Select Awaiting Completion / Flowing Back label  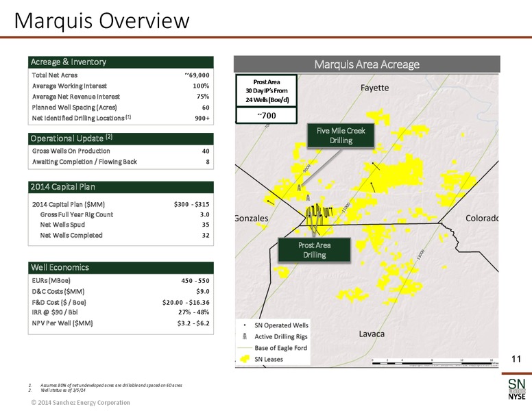point(84,162)
